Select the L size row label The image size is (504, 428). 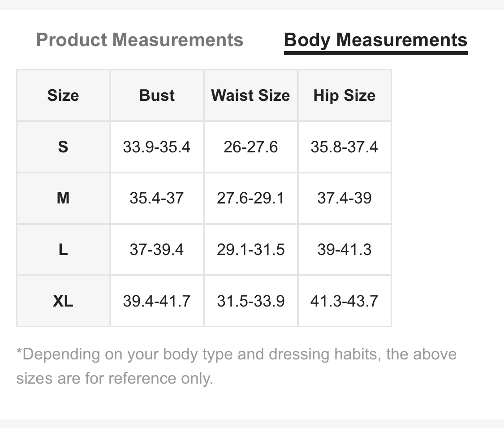[63, 250]
